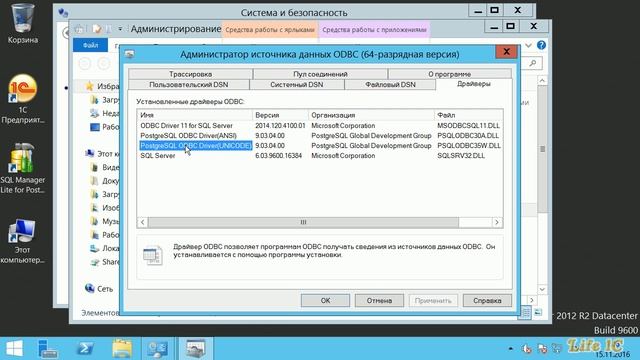
Task: Open the Пул соединений tab
Action: (x=320, y=74)
